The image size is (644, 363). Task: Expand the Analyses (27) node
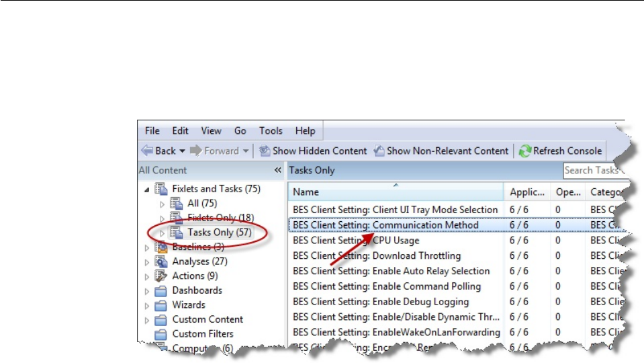[x=146, y=262]
